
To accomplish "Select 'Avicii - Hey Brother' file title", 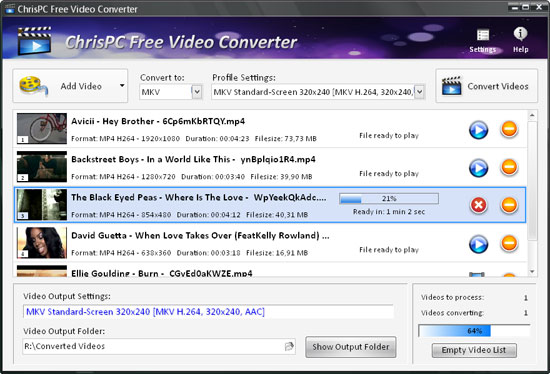I will (158, 121).
